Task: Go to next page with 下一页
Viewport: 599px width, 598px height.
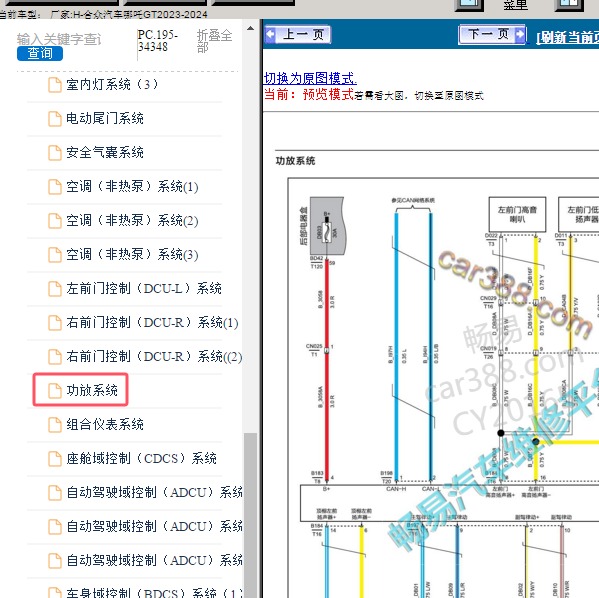Action: click(x=492, y=35)
